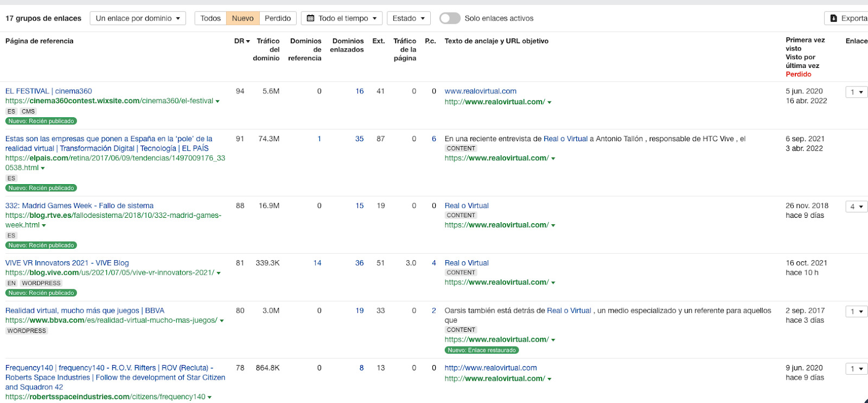Click linked domains count 8
868x403 pixels.
click(x=361, y=368)
